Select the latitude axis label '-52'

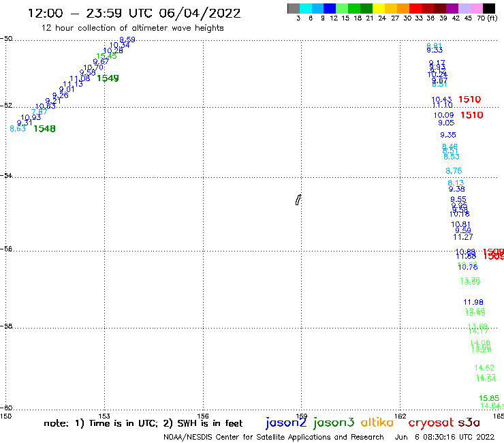point(6,106)
